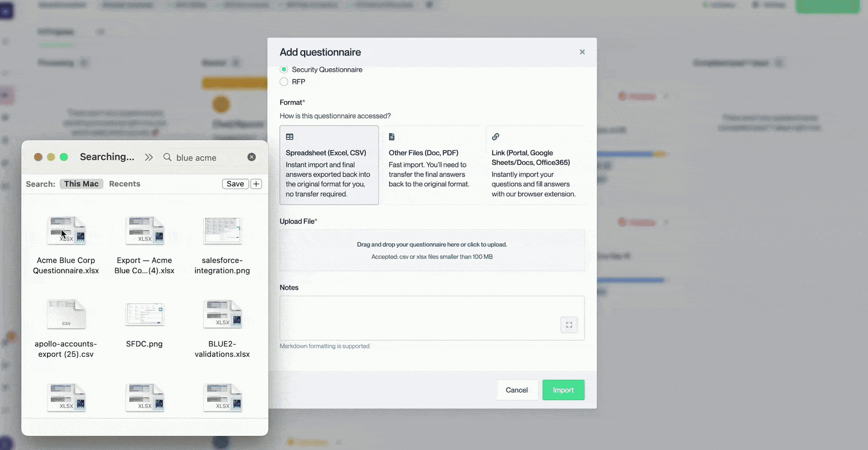This screenshot has width=868, height=450.
Task: Select apollo-accounts-export (25).csv file icon
Action: click(66, 314)
